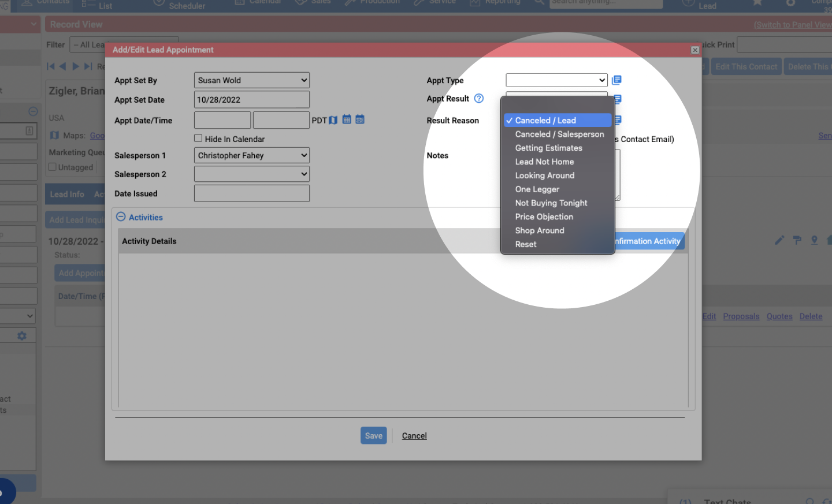
Task: Collapse the Activities section
Action: pos(121,216)
